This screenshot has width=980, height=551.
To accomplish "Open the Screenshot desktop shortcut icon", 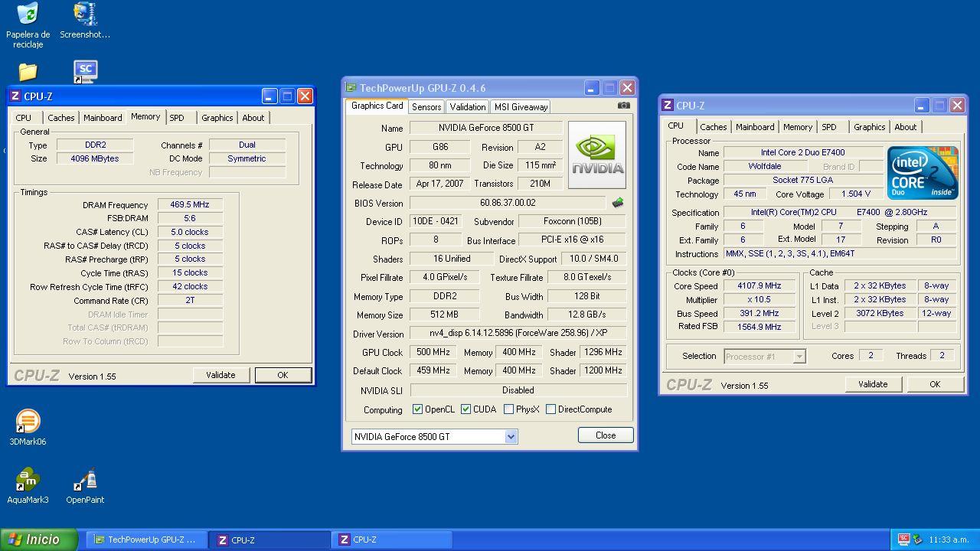I will [85, 14].
